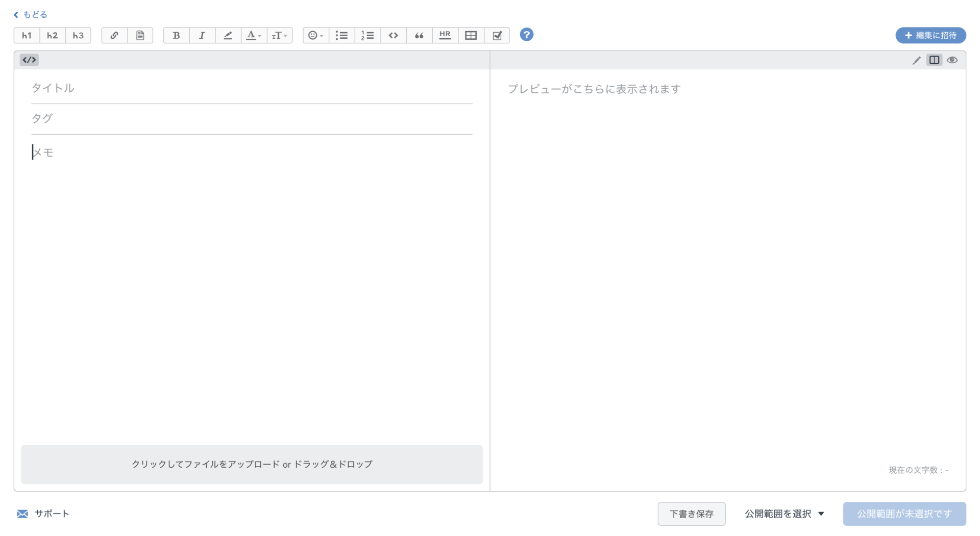Toggle italic formatting

202,35
